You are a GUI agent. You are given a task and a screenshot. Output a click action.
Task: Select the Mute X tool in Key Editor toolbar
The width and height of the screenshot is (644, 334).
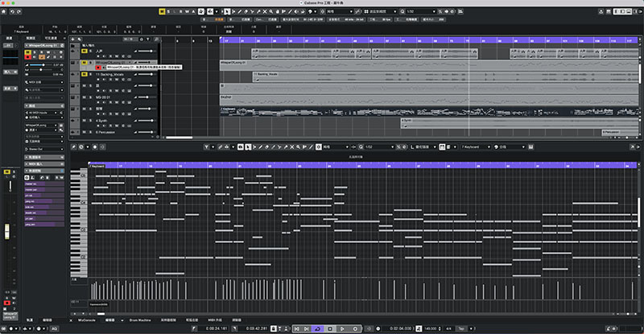tap(292, 146)
